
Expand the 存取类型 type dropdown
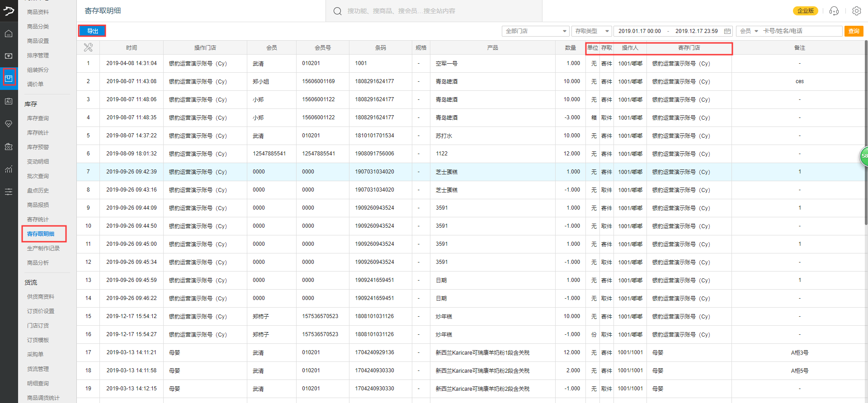point(591,31)
